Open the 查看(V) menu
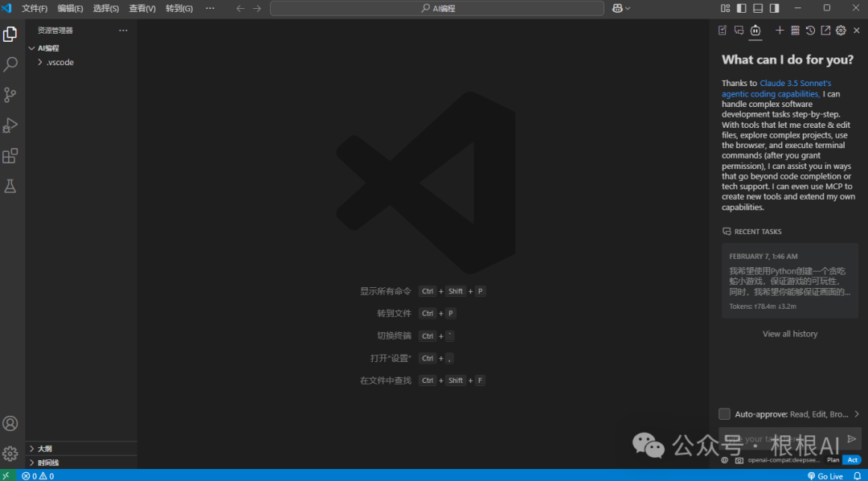 (142, 8)
